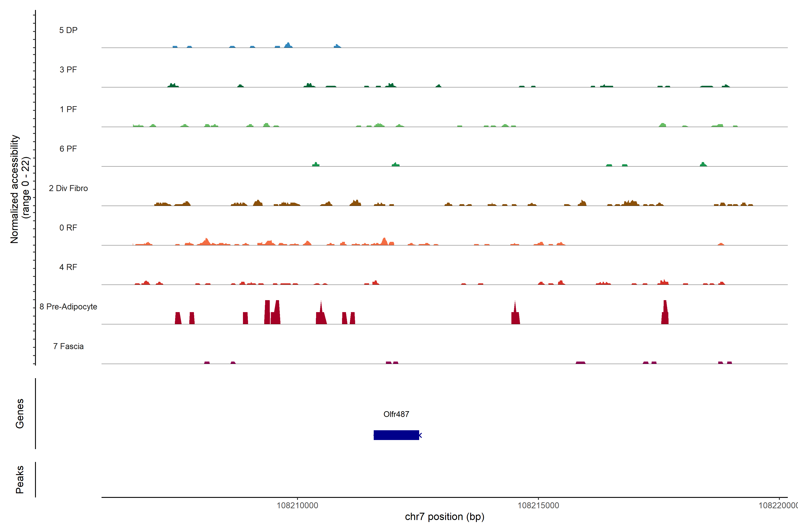Click the 2 Div Fibro track label
Screen dimensions: 798x532
coord(68,188)
